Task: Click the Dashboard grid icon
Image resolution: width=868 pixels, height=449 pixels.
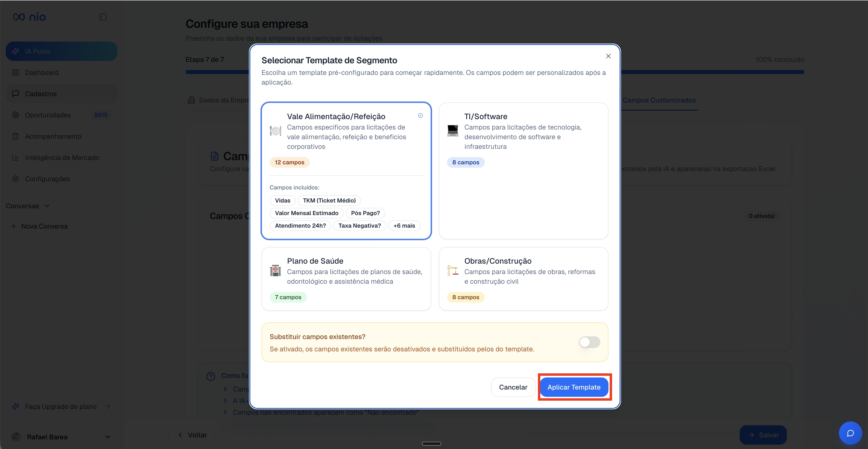Action: click(15, 72)
